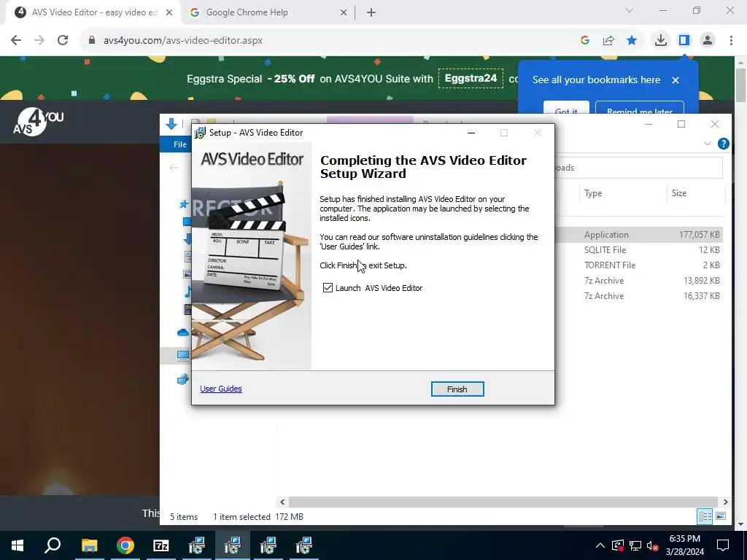Open a new Chrome tab

pos(371,12)
